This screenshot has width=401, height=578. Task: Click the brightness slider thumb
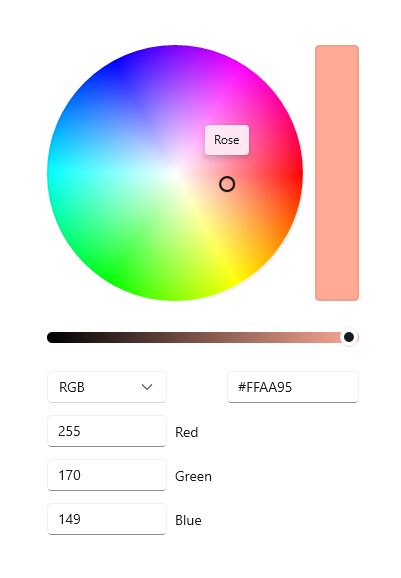(349, 337)
